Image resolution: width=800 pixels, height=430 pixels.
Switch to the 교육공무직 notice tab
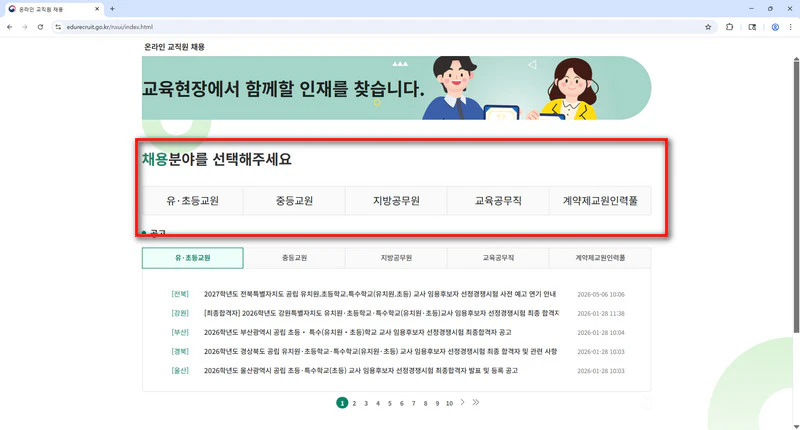tap(498, 258)
